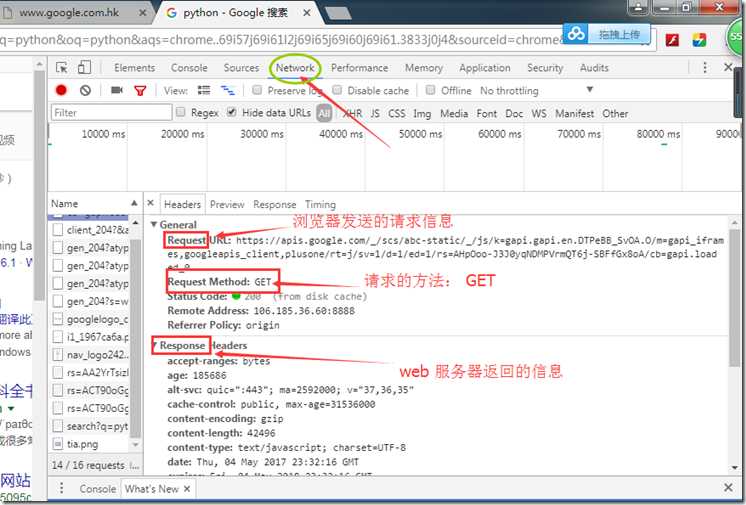Toggle the device toolbar icon
This screenshot has height=505, width=746.
[84, 67]
